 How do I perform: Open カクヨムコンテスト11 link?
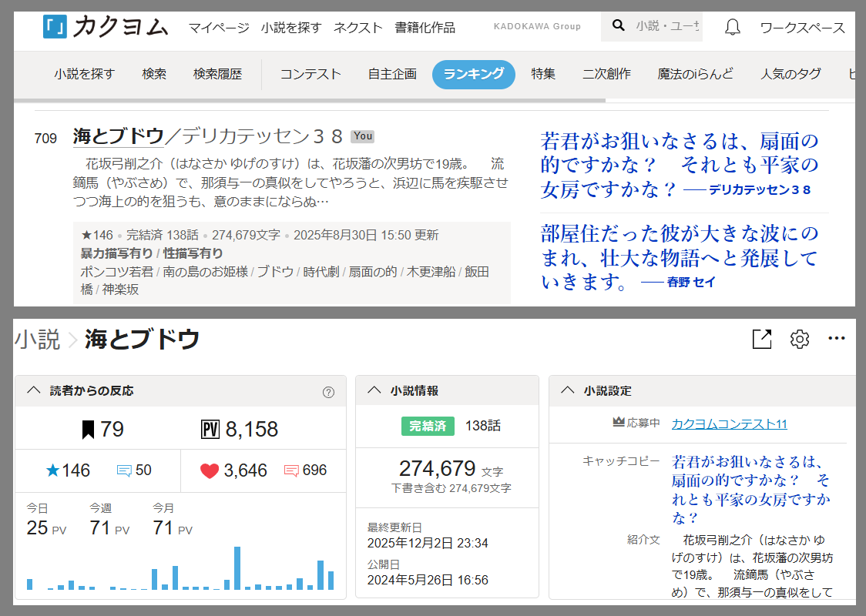click(729, 423)
